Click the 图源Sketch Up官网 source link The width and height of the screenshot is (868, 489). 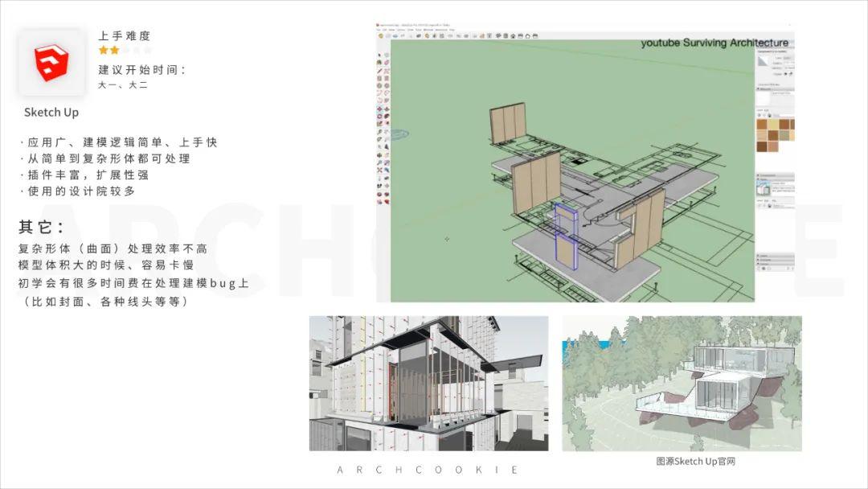(x=696, y=462)
